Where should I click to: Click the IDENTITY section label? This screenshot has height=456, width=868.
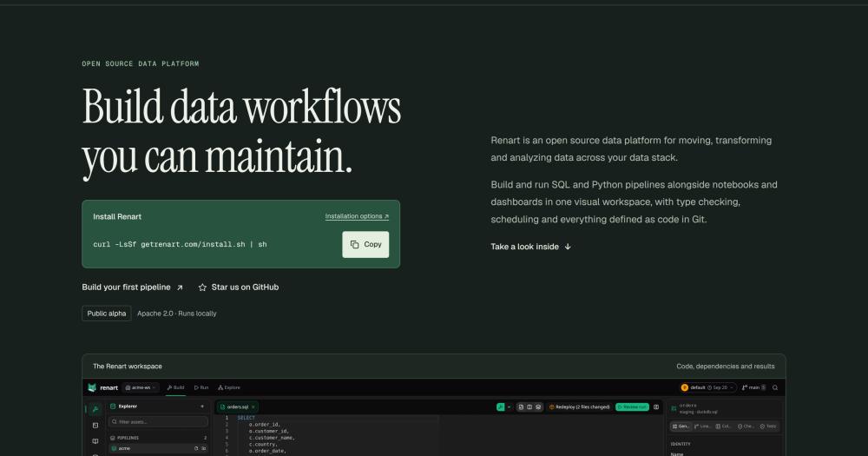(x=681, y=444)
